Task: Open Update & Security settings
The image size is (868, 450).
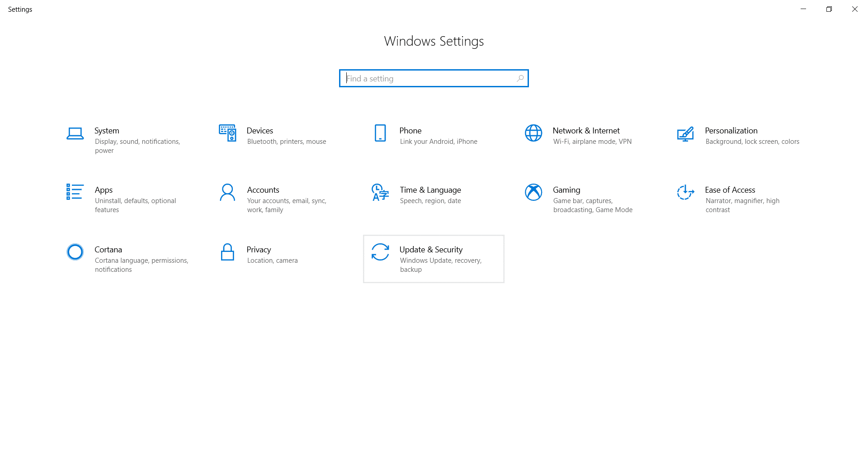Action: tap(433, 258)
